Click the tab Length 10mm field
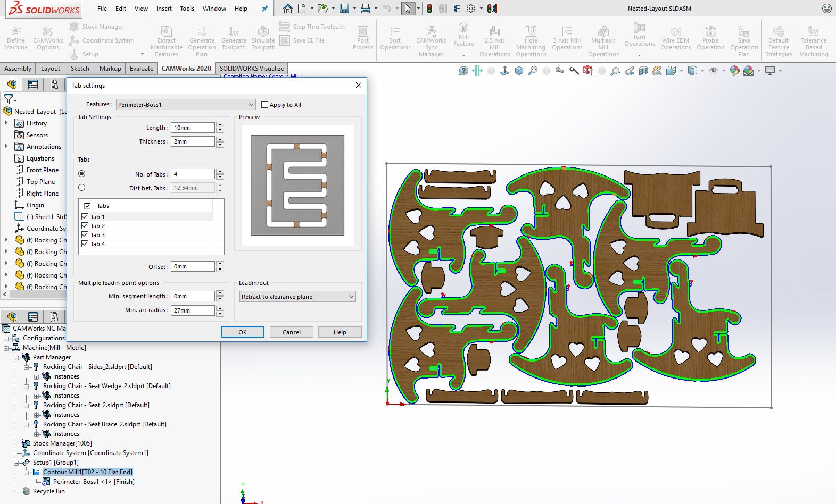Image resolution: width=836 pixels, height=504 pixels. (x=193, y=128)
